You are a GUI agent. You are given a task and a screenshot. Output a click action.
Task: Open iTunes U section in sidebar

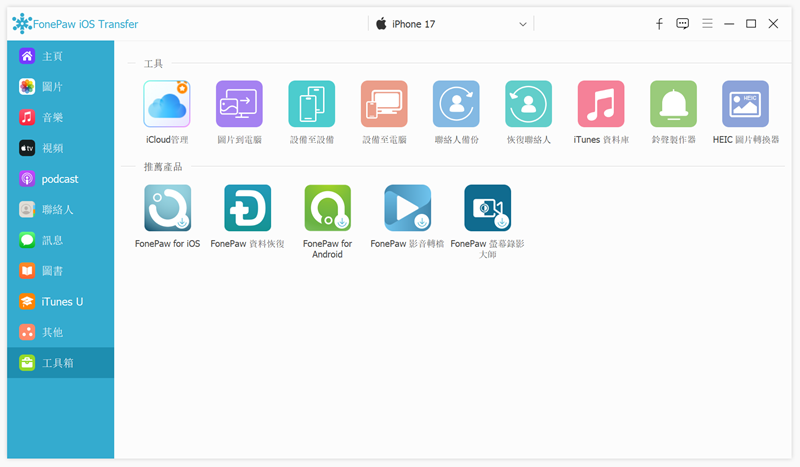[x=61, y=301]
